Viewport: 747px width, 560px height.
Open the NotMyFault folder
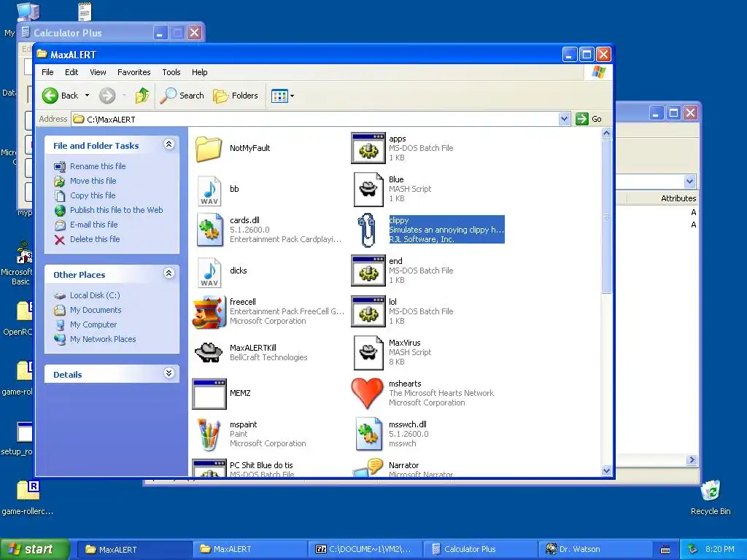(x=209, y=149)
